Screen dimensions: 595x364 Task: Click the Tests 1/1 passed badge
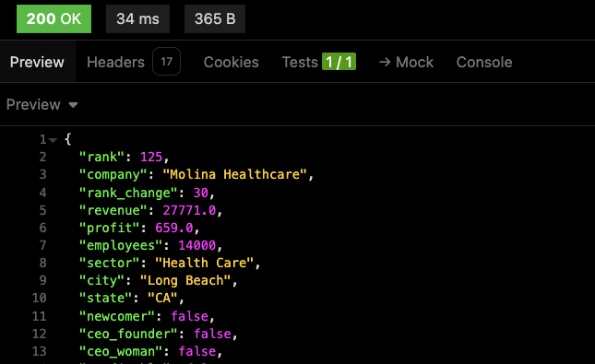[339, 62]
